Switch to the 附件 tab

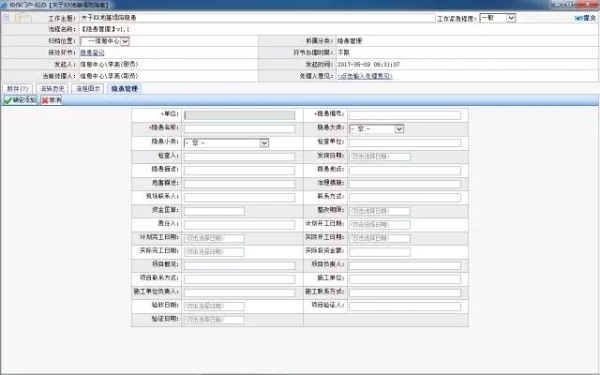18,89
